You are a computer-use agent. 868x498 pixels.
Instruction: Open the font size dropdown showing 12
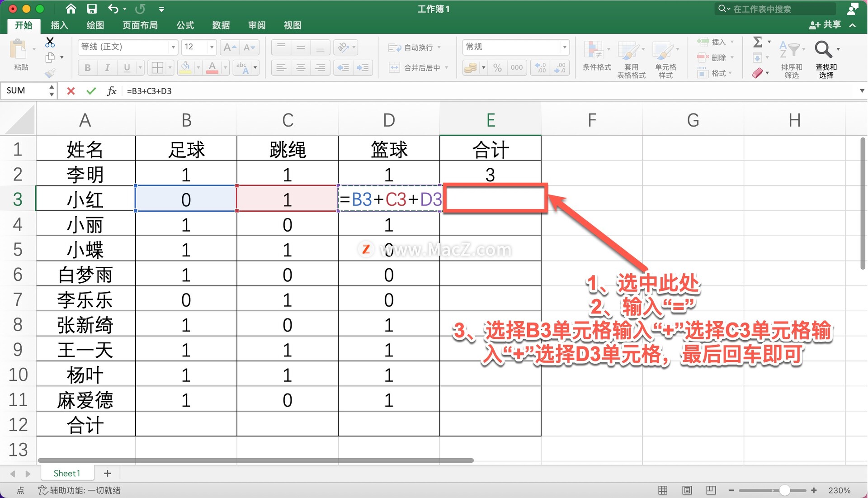pos(211,47)
